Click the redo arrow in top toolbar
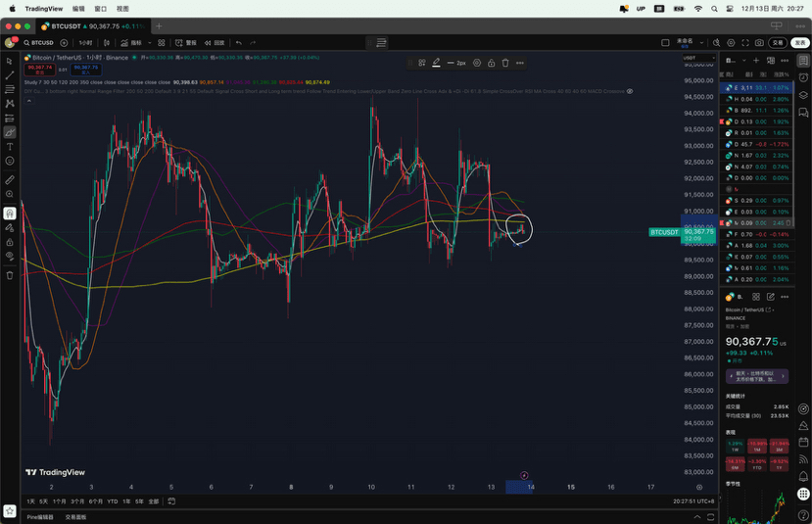Image resolution: width=812 pixels, height=524 pixels. click(x=253, y=43)
